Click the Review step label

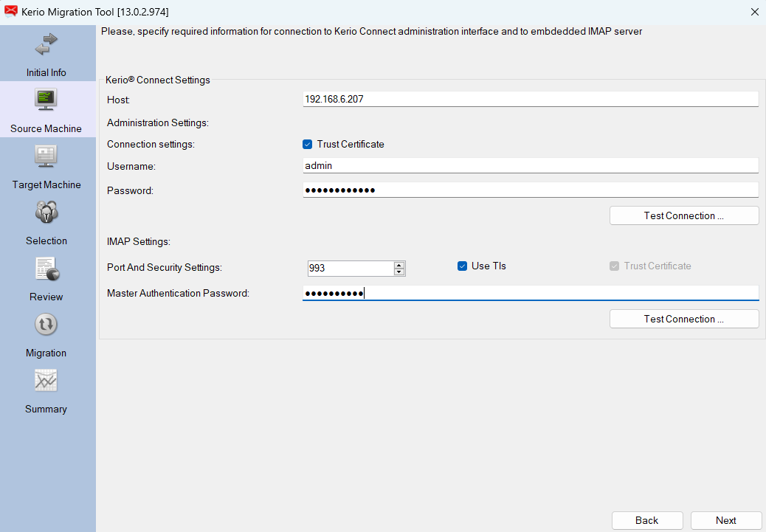click(x=46, y=297)
